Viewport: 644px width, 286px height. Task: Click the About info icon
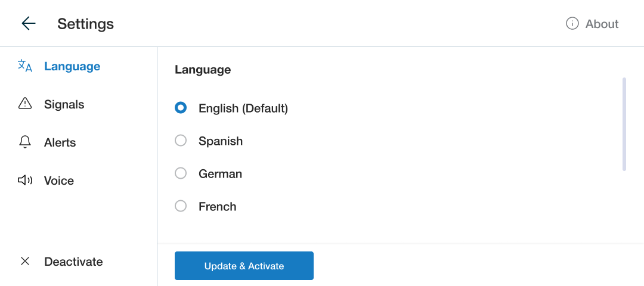pyautogui.click(x=572, y=23)
